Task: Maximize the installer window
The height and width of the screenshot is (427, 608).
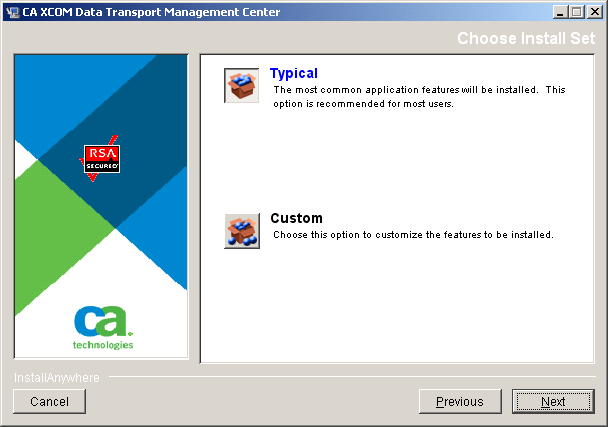Action: click(577, 12)
